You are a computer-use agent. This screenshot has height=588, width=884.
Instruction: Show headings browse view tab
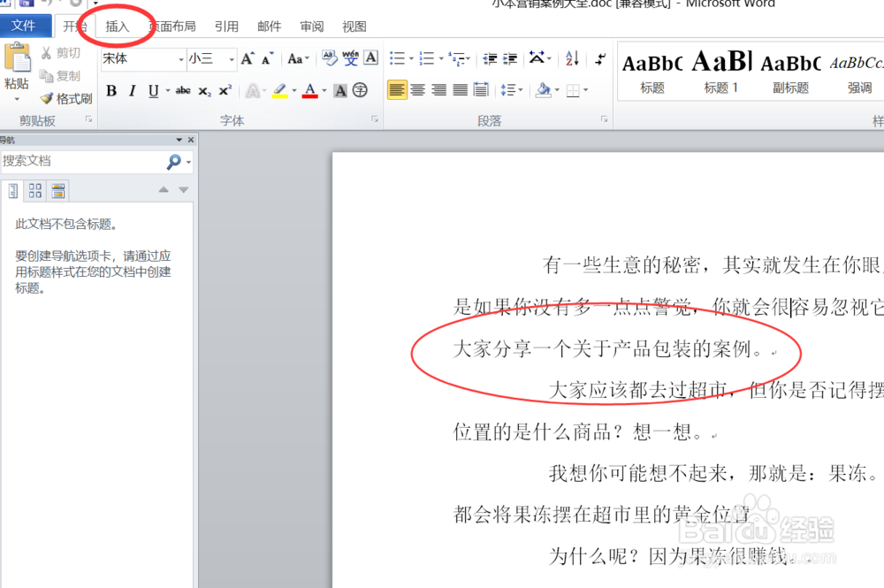(x=13, y=191)
